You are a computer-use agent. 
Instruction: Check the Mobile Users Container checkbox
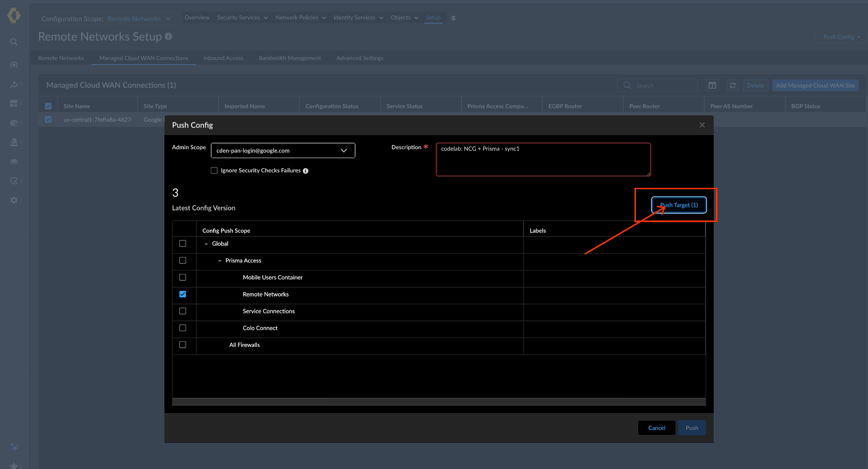183,277
